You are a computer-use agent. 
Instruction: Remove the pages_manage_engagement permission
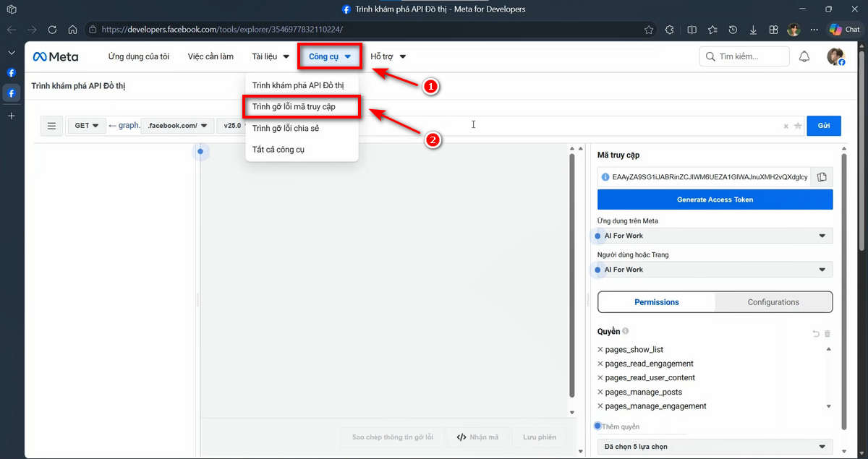pyautogui.click(x=600, y=406)
